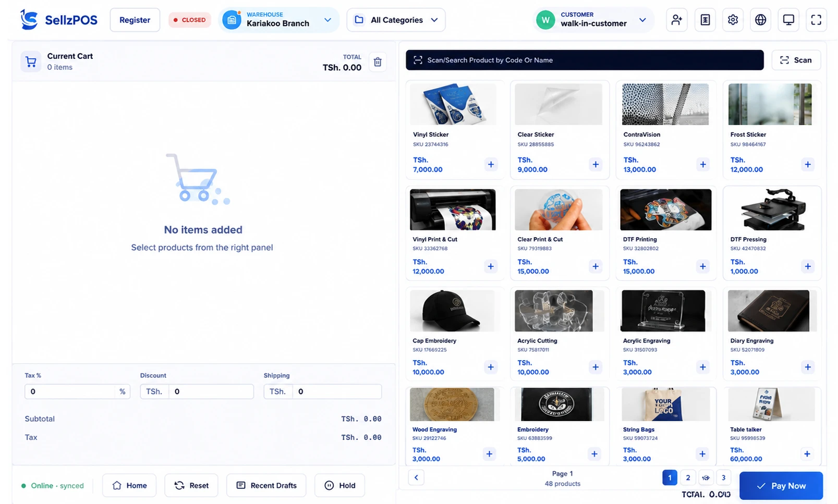The image size is (838, 504).
Task: Select the String Bags product image
Action: click(665, 404)
